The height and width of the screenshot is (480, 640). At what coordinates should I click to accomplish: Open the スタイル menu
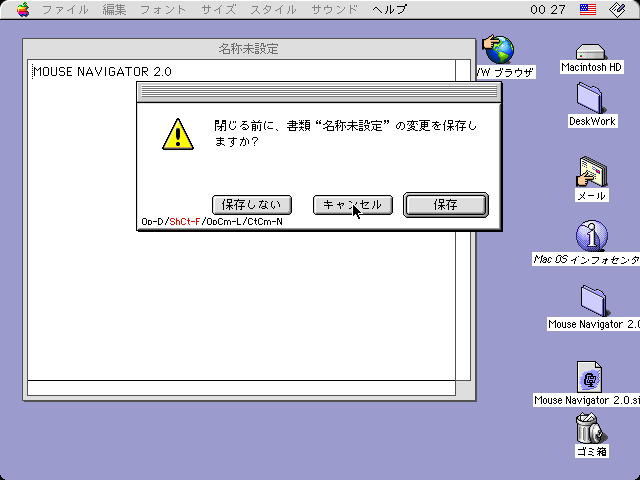(273, 9)
